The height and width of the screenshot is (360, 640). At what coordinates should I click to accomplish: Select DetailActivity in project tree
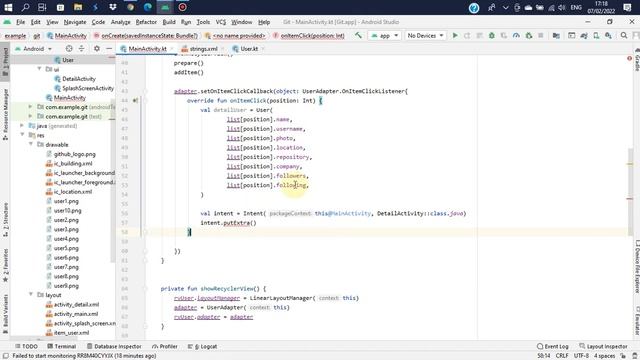[78, 79]
